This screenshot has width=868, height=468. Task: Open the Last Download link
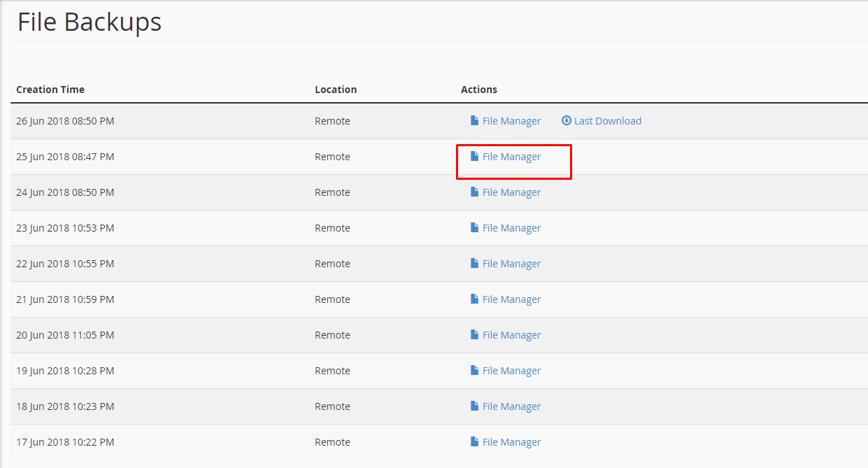607,121
